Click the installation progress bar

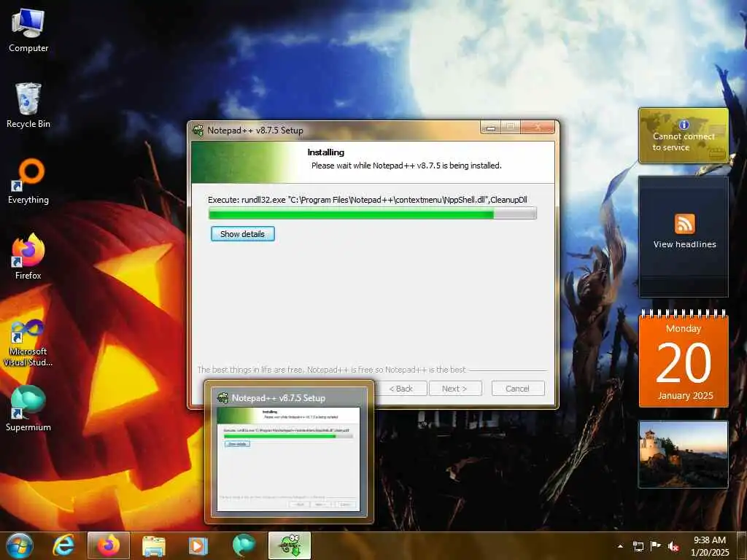point(373,214)
